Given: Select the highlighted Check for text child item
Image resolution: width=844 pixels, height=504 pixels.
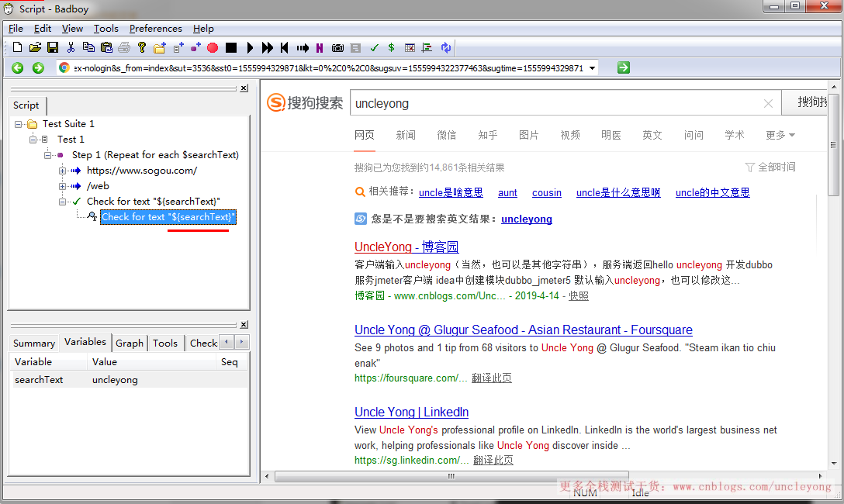Looking at the screenshot, I should (168, 217).
